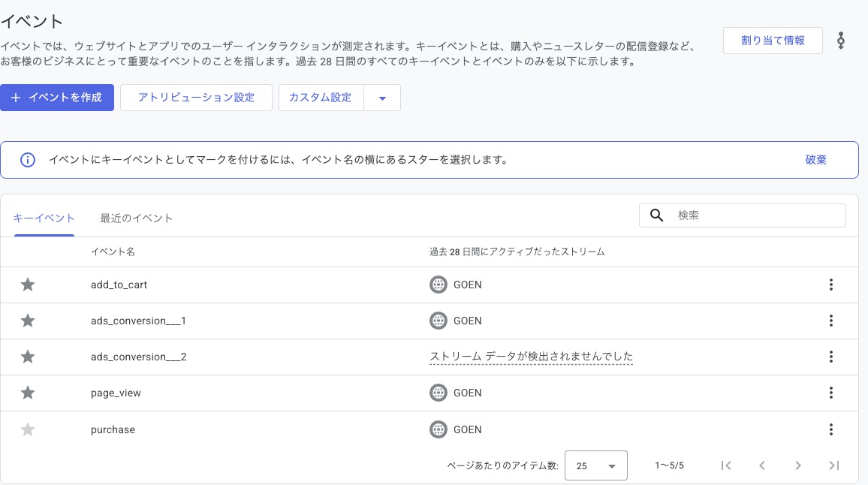Image resolution: width=868 pixels, height=485 pixels.
Task: Click the page_view event name
Action: (x=116, y=393)
